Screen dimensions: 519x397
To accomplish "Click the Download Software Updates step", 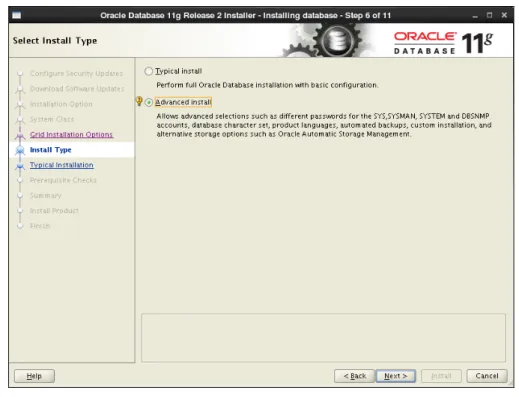I will [x=77, y=89].
